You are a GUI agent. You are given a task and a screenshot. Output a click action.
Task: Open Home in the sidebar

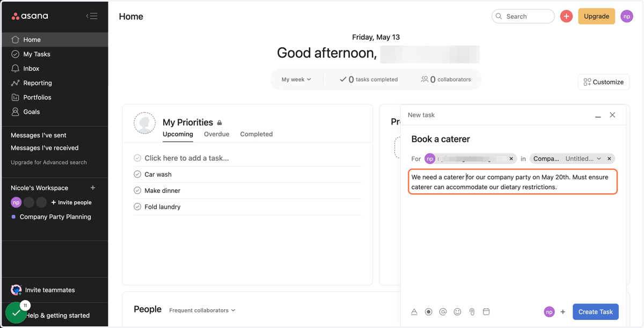55,39
